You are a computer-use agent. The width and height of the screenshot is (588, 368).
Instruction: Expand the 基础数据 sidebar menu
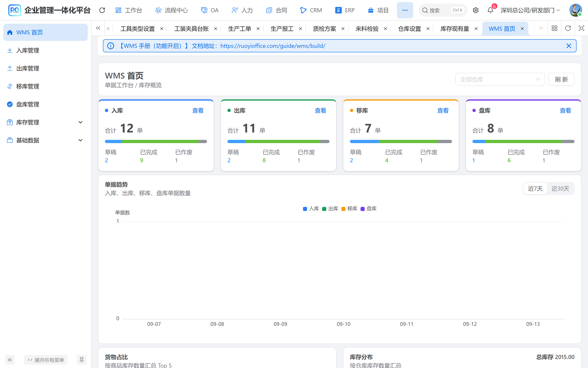click(x=46, y=140)
